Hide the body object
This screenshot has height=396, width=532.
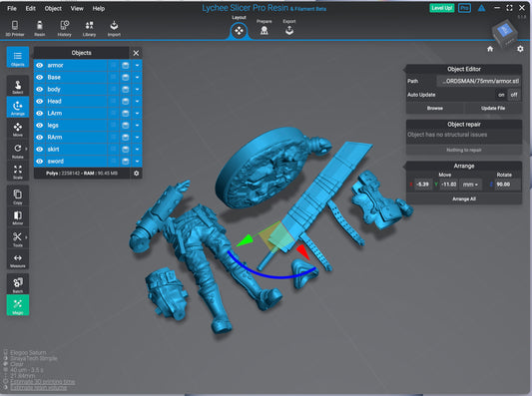click(x=40, y=89)
